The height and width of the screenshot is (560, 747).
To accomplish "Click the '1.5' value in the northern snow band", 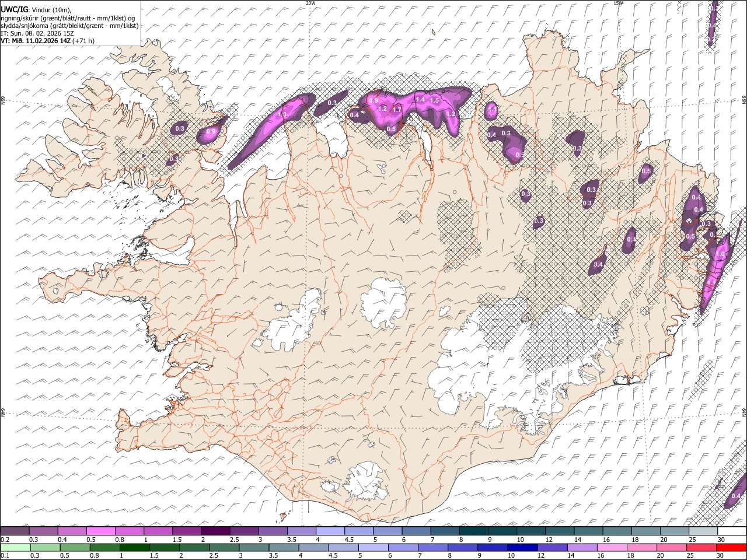I will [434, 101].
